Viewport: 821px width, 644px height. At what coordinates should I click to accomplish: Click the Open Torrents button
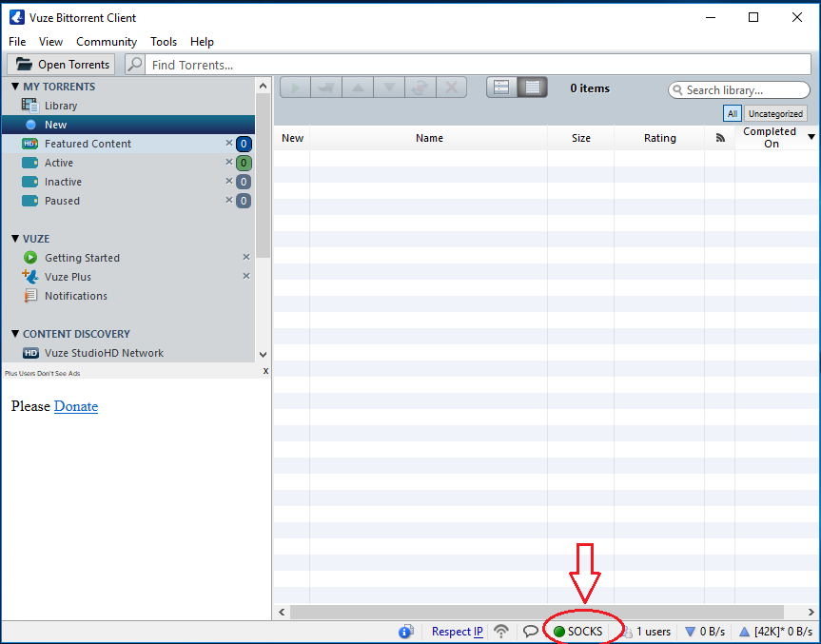click(61, 65)
